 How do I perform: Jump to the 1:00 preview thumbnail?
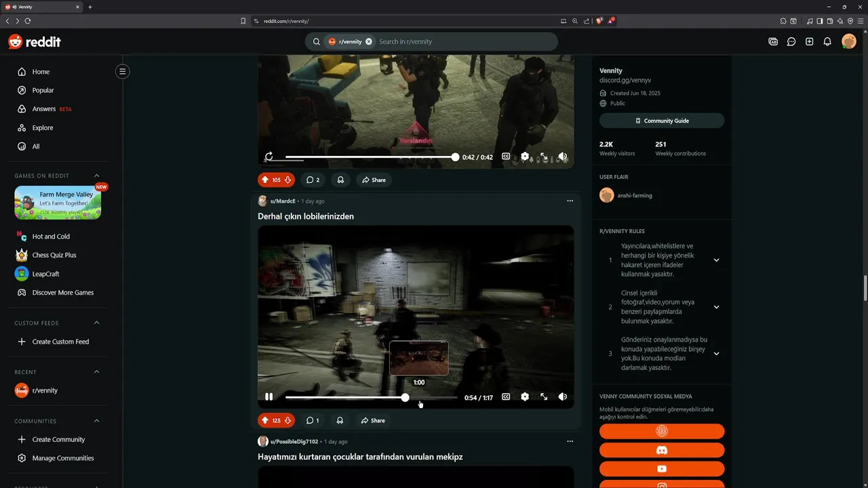point(419,358)
